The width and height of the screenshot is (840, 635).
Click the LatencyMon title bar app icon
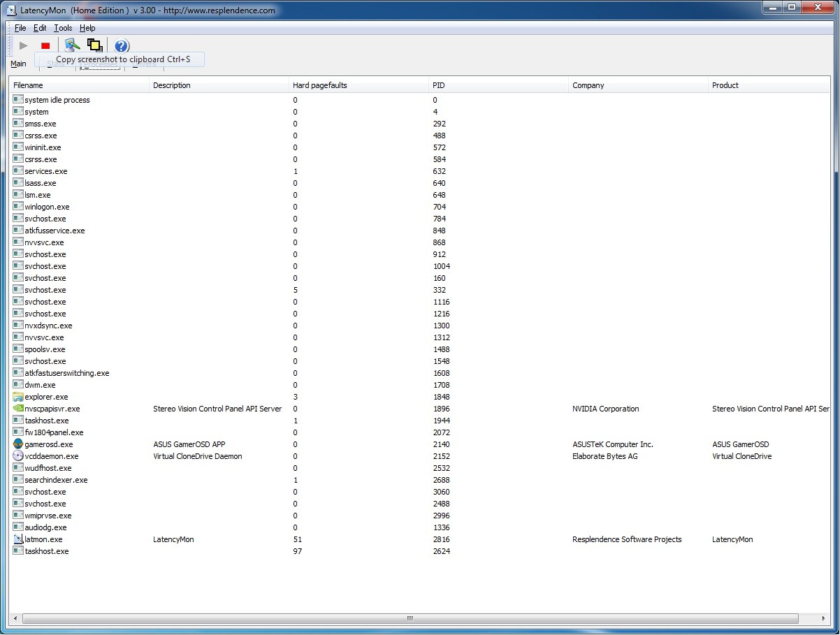tap(10, 9)
